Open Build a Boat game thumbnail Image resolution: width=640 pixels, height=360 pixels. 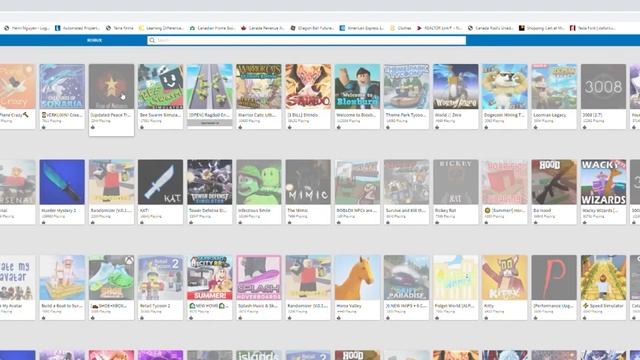62,278
